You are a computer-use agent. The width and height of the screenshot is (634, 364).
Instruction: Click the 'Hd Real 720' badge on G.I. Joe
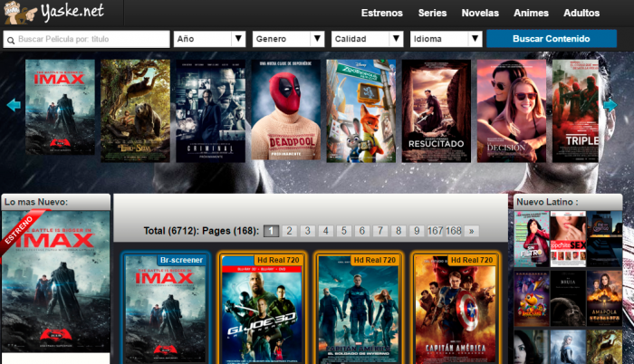point(278,260)
